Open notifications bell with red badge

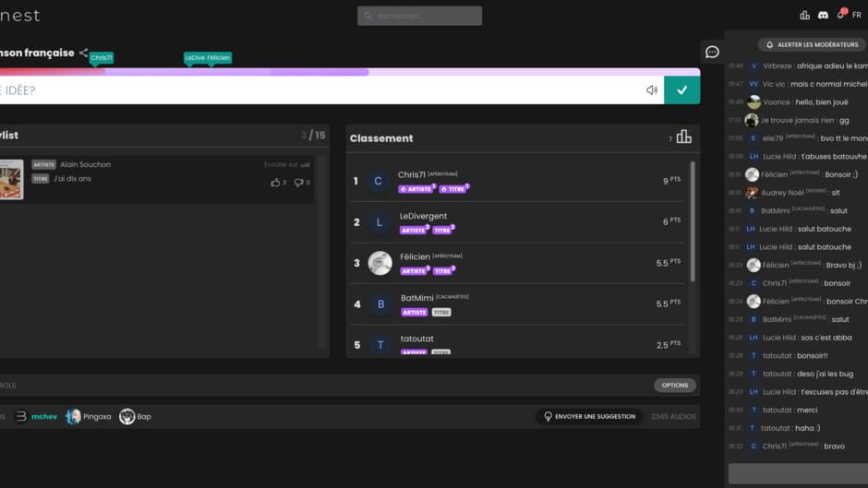(841, 15)
